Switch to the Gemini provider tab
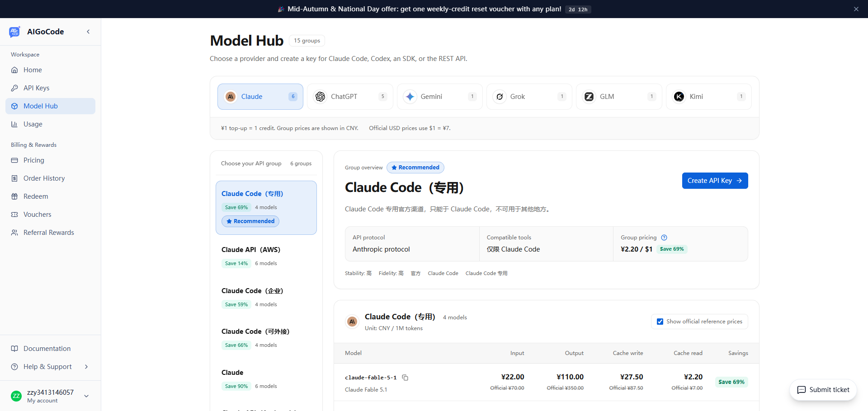Viewport: 868px width, 411px height. (x=440, y=97)
